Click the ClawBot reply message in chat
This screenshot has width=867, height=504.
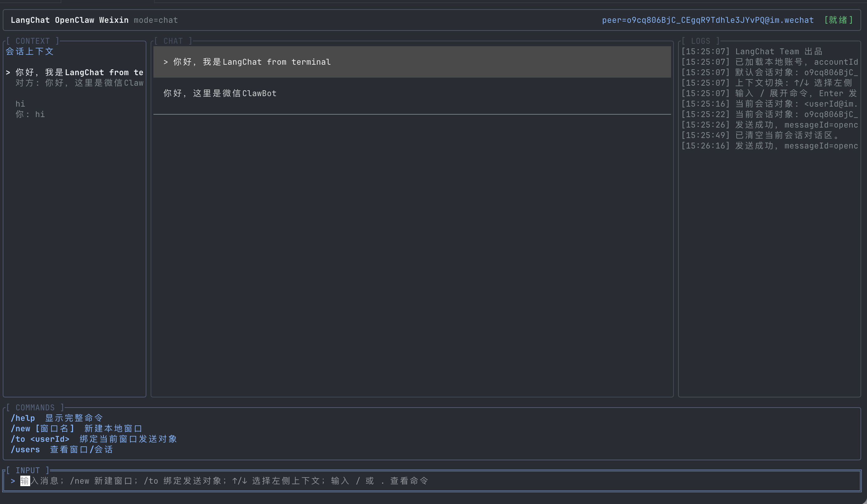pos(220,93)
